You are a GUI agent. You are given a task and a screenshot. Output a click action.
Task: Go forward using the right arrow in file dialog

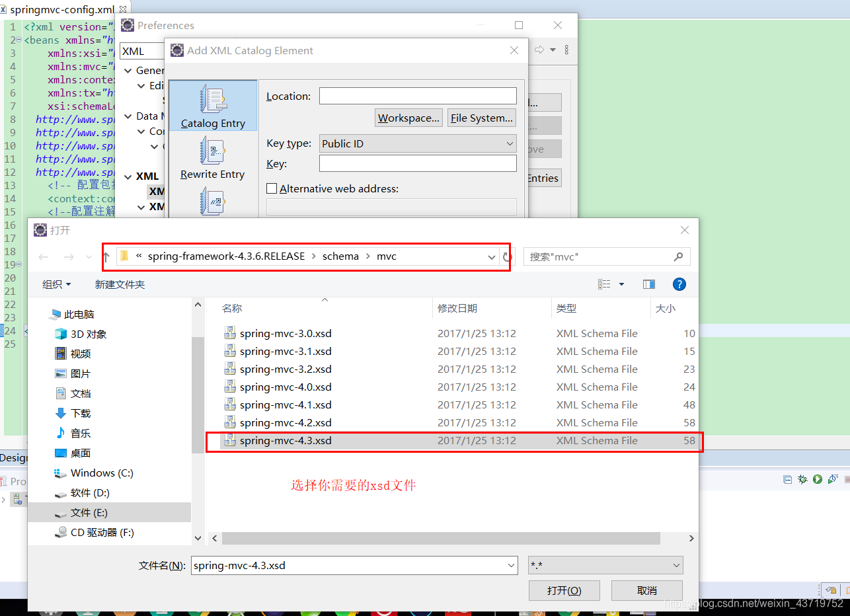(x=69, y=257)
